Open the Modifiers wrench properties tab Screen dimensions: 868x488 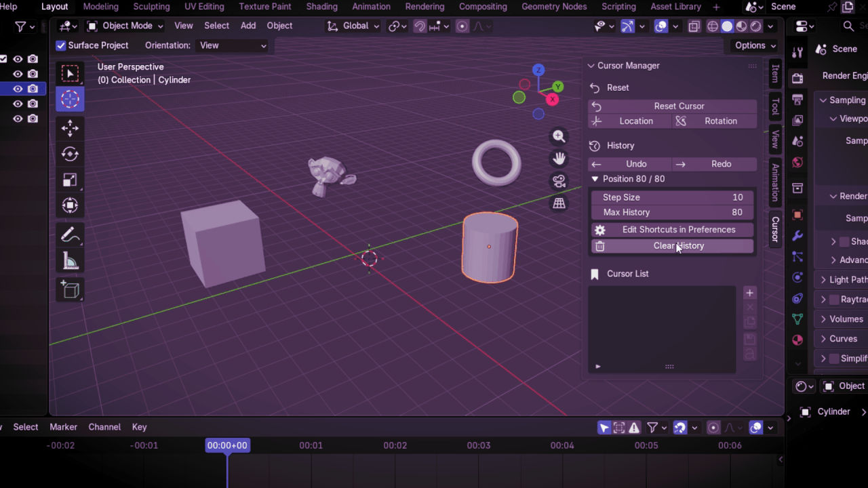[797, 236]
